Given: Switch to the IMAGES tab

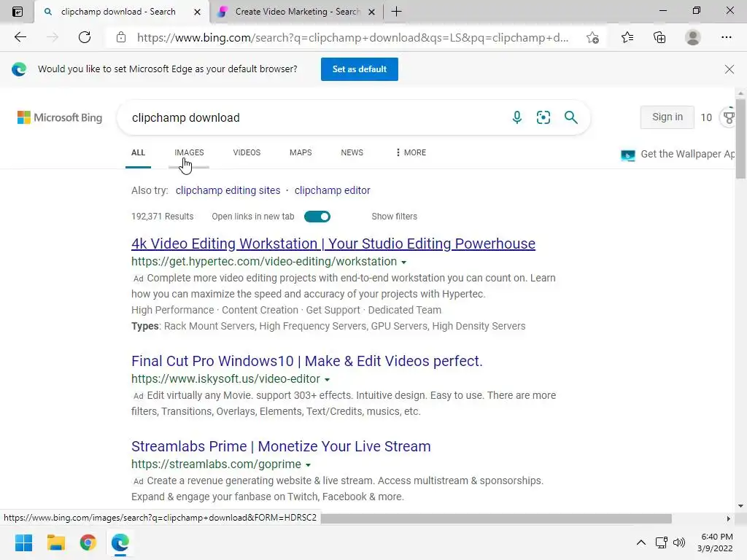Looking at the screenshot, I should (x=189, y=152).
